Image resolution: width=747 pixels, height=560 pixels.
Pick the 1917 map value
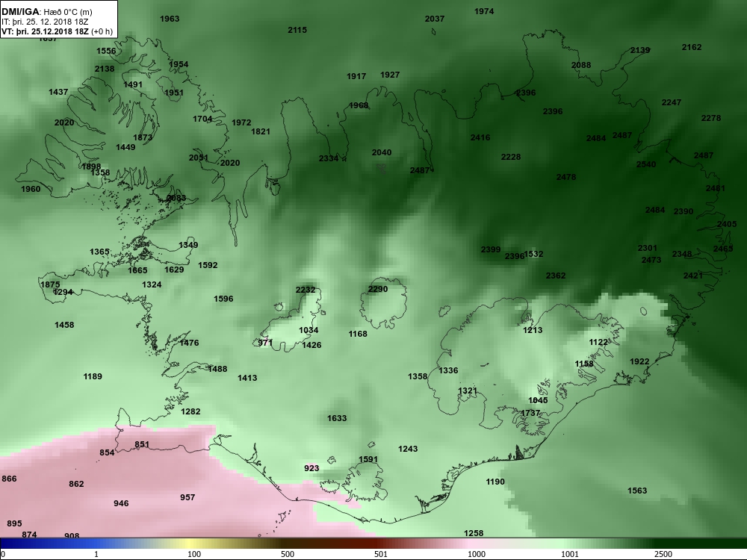(x=356, y=77)
